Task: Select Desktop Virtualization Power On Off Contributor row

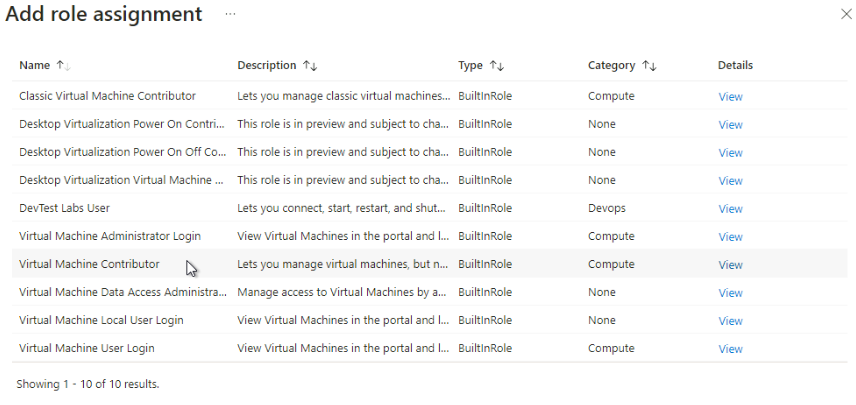Action: click(122, 152)
